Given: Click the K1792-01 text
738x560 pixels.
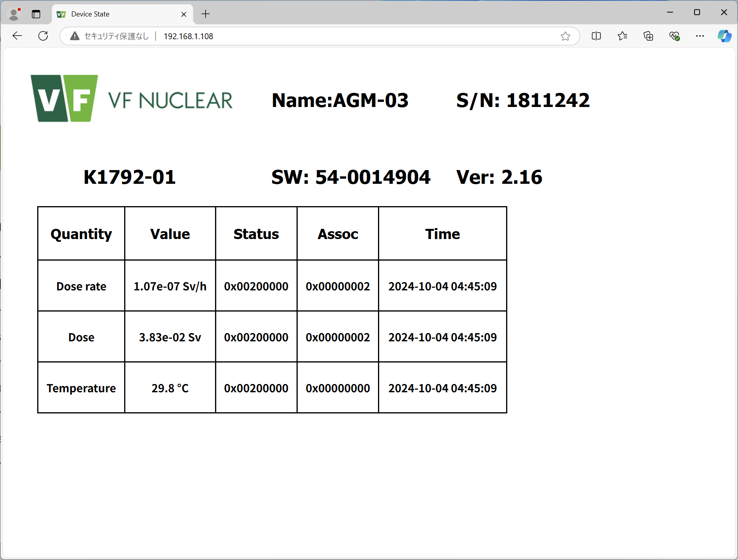Looking at the screenshot, I should pyautogui.click(x=130, y=177).
